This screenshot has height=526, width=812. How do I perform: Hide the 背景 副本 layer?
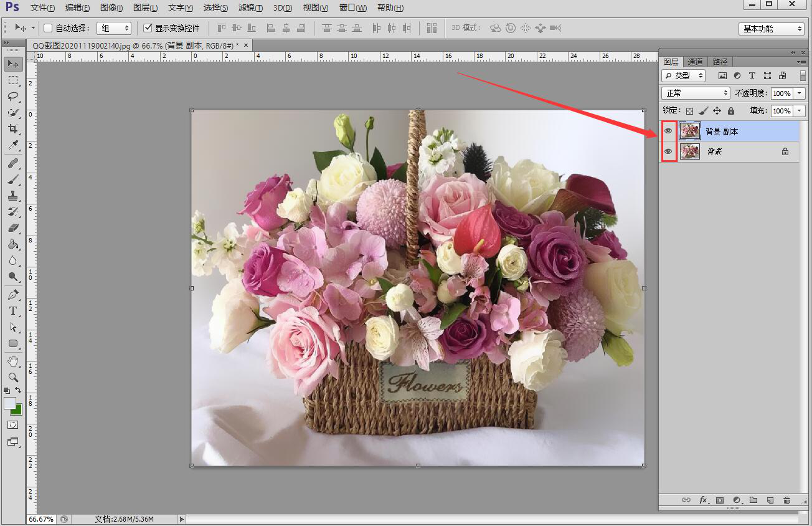[x=668, y=131]
